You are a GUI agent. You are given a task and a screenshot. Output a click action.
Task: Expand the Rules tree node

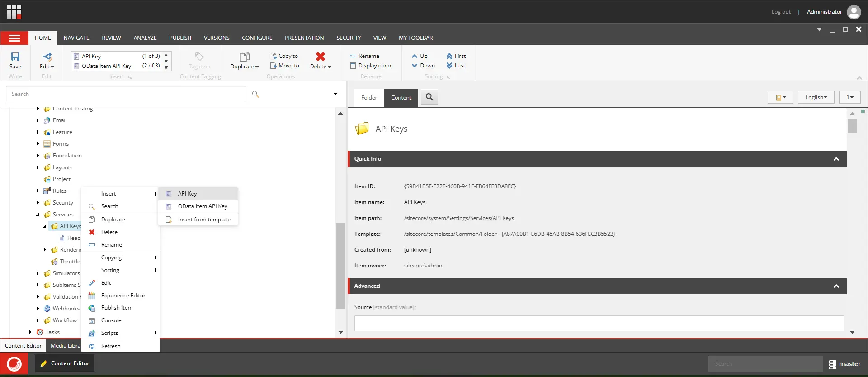(x=38, y=191)
